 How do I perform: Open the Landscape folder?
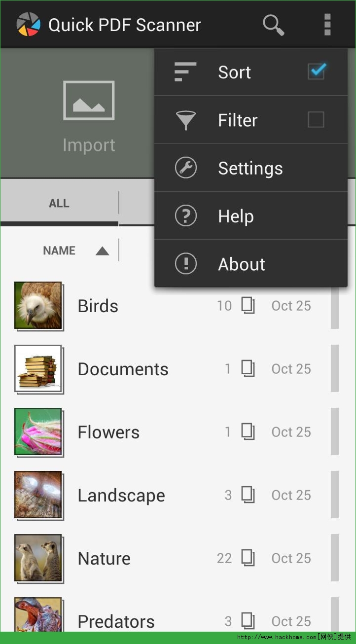tap(121, 495)
